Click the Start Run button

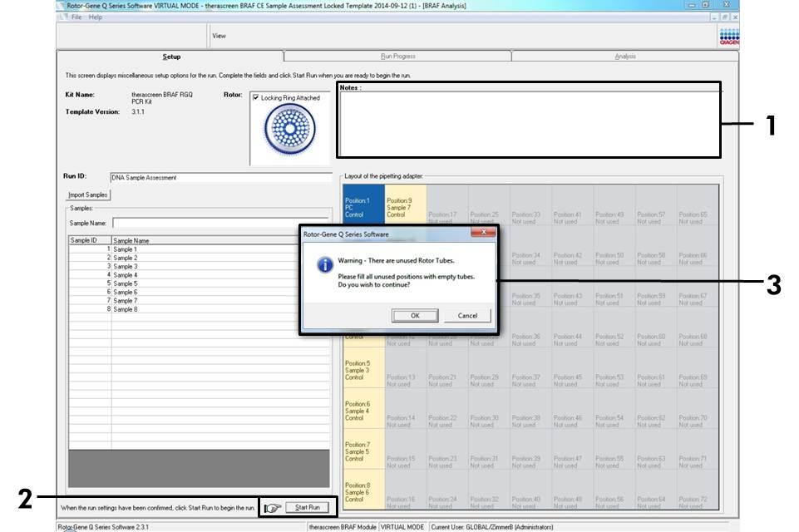(308, 508)
